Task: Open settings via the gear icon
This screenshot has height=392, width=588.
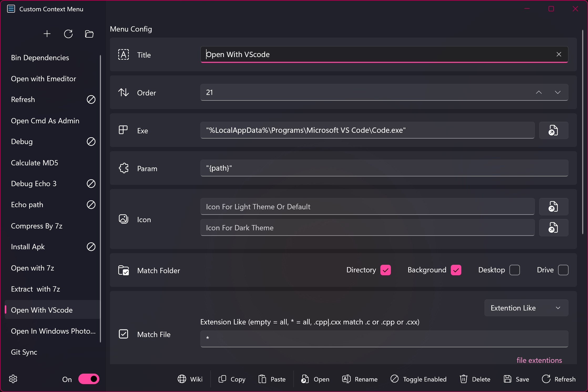Action: click(x=12, y=379)
